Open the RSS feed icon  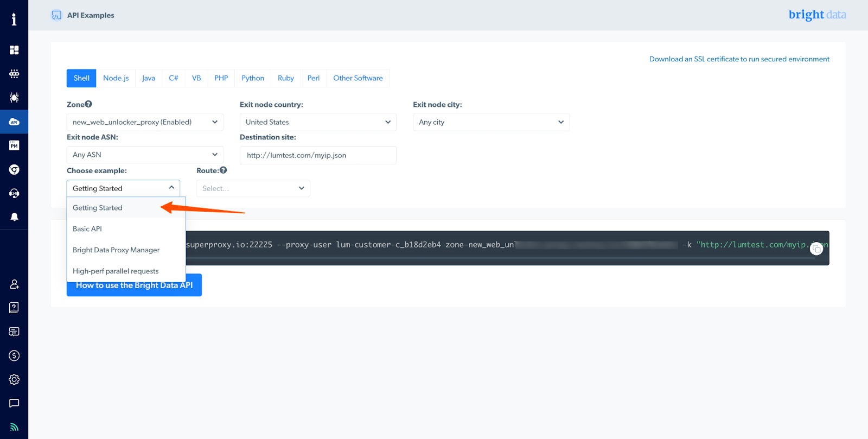pos(14,427)
